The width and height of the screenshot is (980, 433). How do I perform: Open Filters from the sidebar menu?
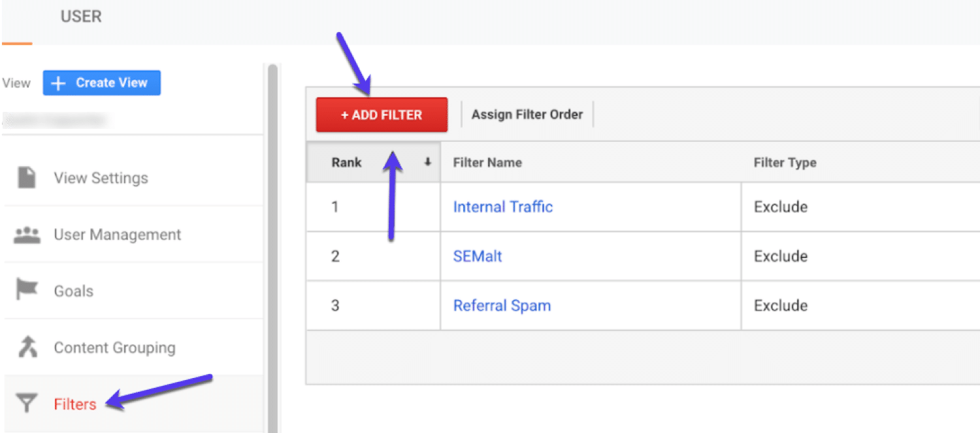click(75, 404)
